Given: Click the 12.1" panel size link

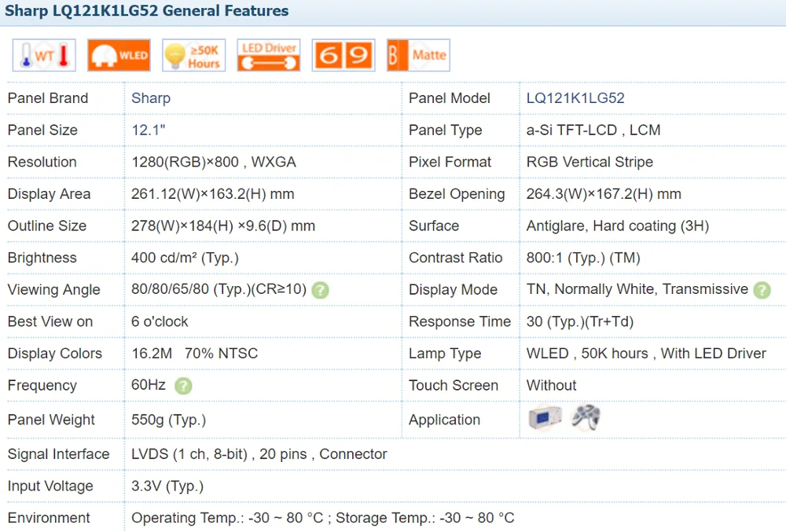Looking at the screenshot, I should pyautogui.click(x=149, y=130).
